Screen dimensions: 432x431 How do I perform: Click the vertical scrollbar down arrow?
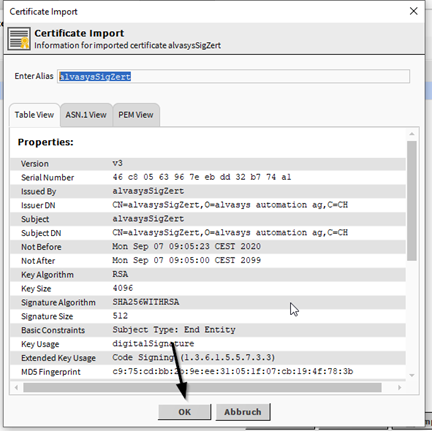pyautogui.click(x=412, y=375)
